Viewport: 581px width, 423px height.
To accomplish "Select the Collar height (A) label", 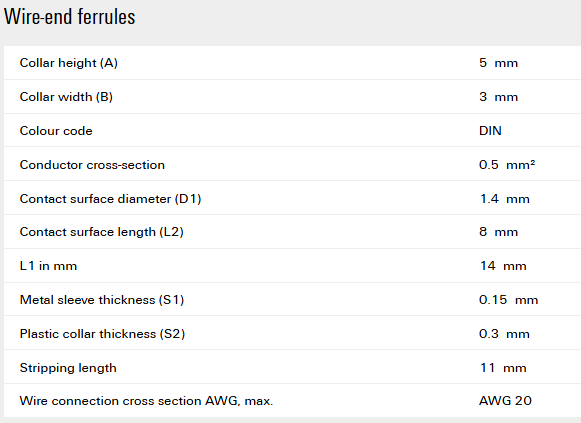I will click(69, 63).
